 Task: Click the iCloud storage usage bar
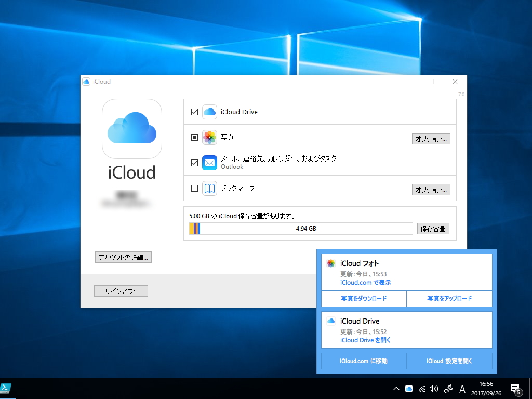pos(300,228)
